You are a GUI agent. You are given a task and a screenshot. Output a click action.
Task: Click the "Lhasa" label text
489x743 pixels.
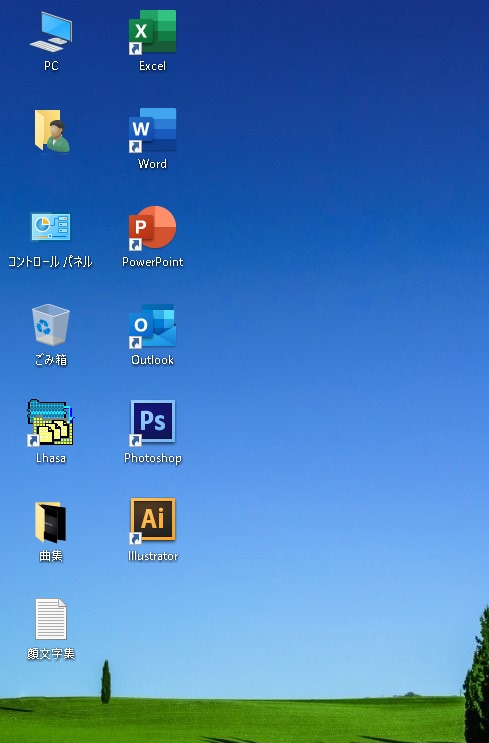coord(51,458)
